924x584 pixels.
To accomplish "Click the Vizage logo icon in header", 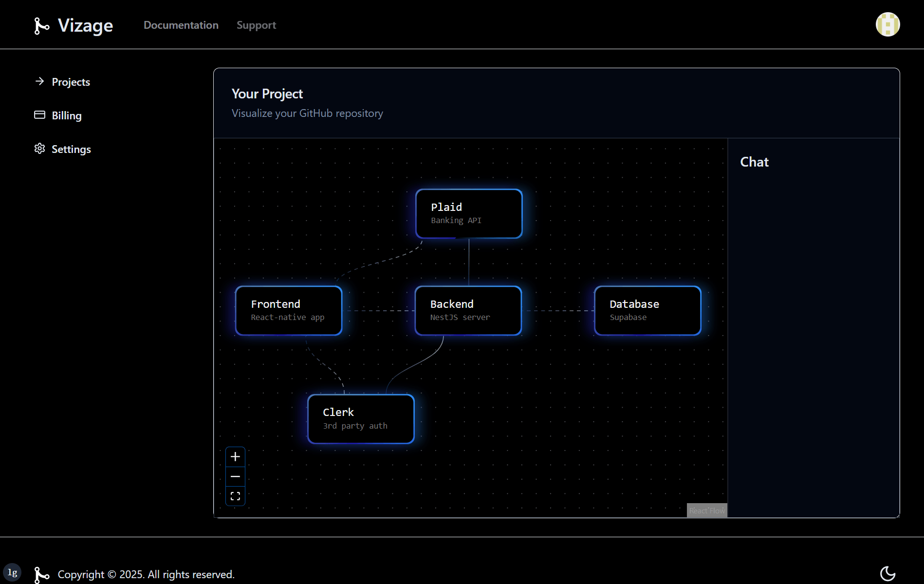I will click(x=41, y=26).
